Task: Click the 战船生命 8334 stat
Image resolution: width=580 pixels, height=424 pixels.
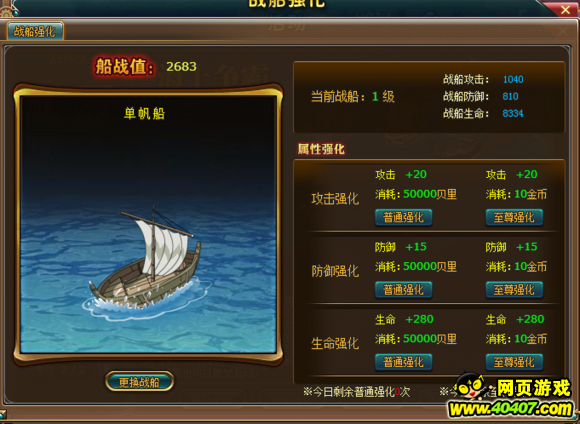Action: (x=483, y=113)
